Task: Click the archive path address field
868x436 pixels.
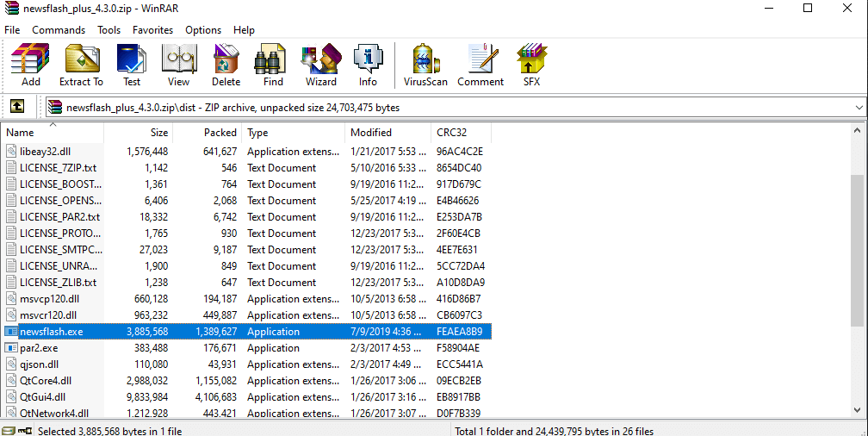Action: pyautogui.click(x=455, y=107)
